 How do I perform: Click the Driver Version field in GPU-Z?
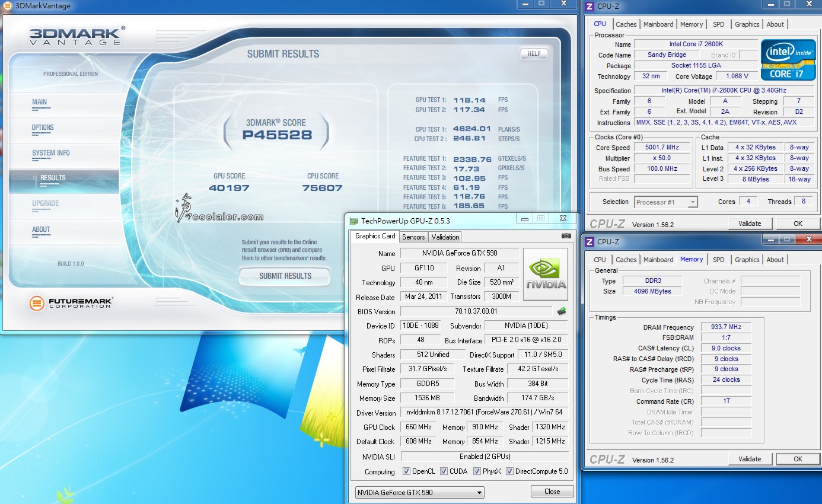point(485,413)
